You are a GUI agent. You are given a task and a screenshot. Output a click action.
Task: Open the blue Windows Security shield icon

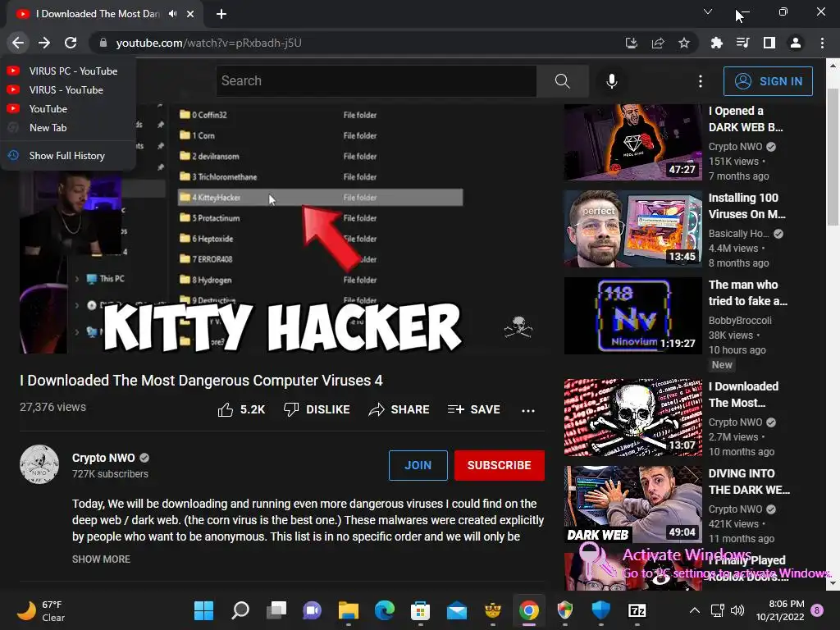(x=601, y=610)
